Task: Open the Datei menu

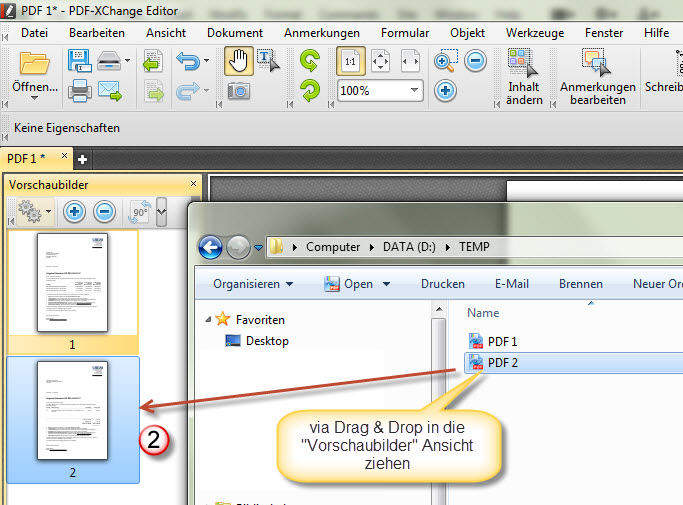Action: pos(34,33)
